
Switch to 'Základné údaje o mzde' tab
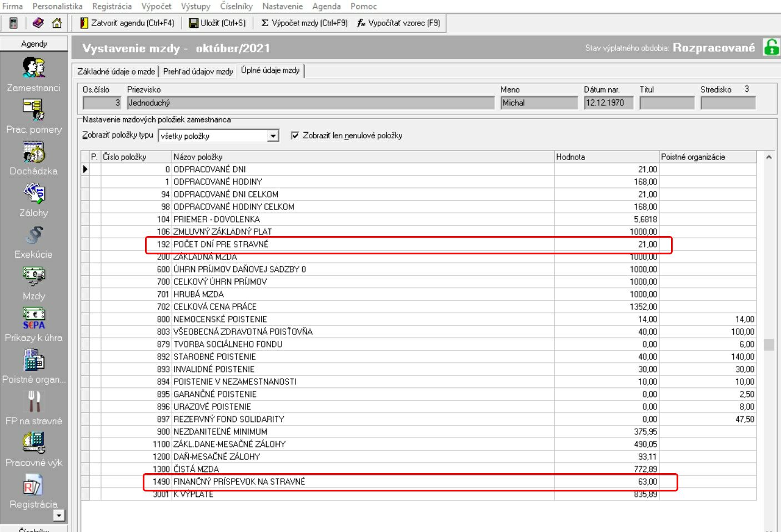point(116,71)
